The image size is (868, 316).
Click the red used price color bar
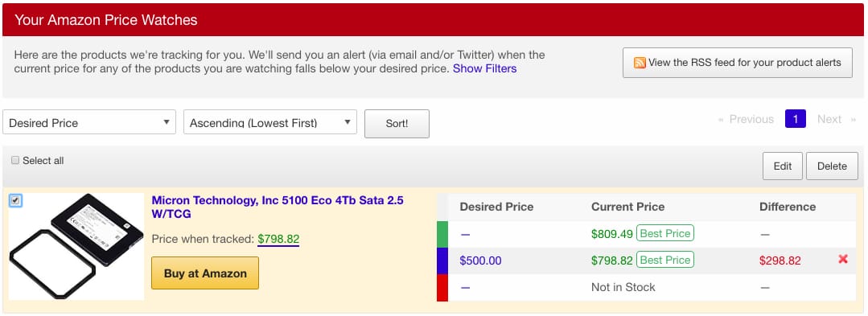(x=442, y=288)
